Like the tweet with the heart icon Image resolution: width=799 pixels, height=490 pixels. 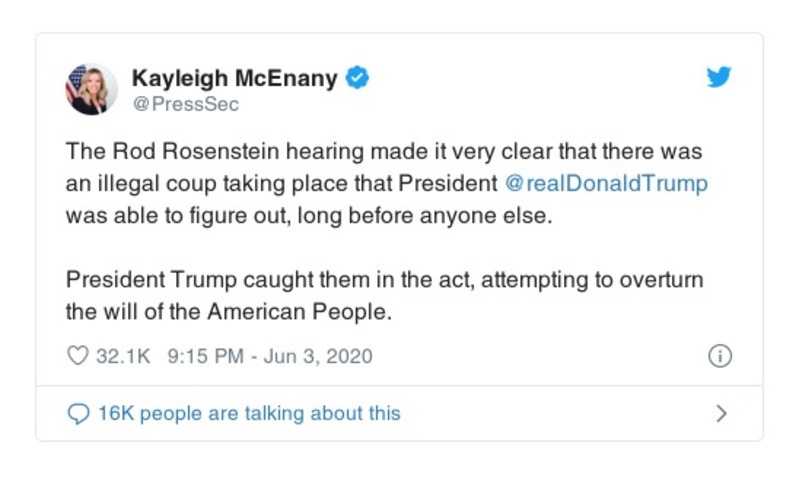pyautogui.click(x=77, y=356)
